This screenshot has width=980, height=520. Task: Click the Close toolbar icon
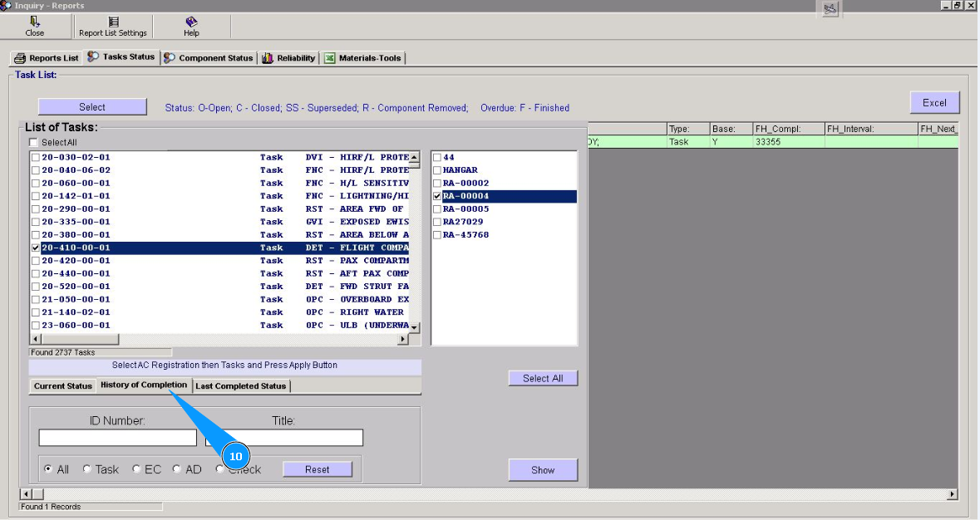34,22
